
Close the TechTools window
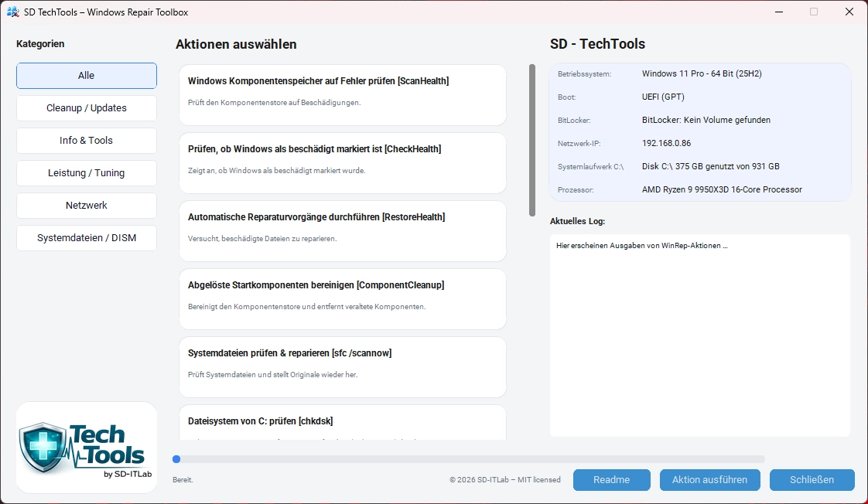(849, 12)
